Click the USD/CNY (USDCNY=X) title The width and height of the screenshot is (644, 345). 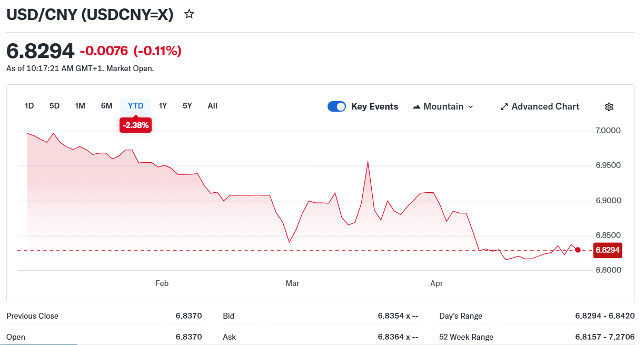[x=90, y=15]
